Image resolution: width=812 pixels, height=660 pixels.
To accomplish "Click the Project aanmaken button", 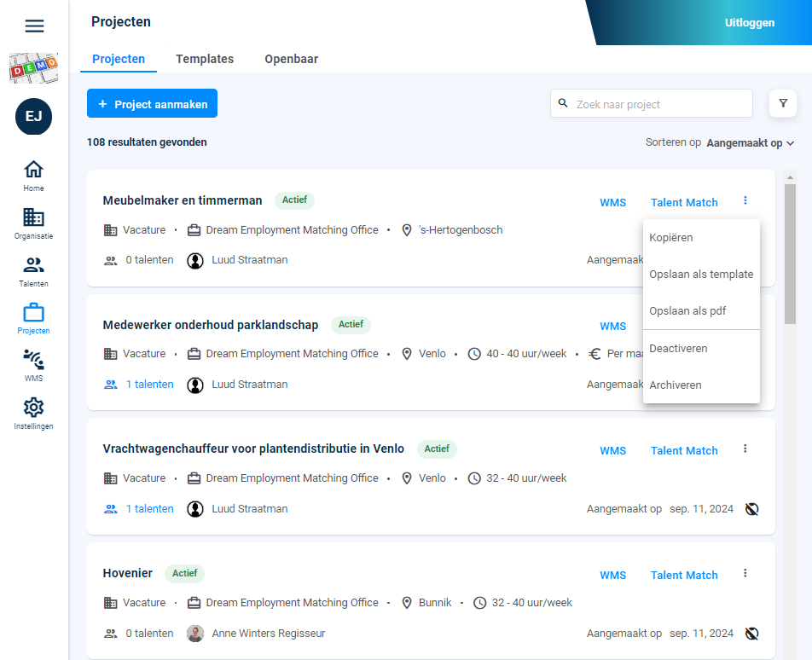I will click(152, 103).
